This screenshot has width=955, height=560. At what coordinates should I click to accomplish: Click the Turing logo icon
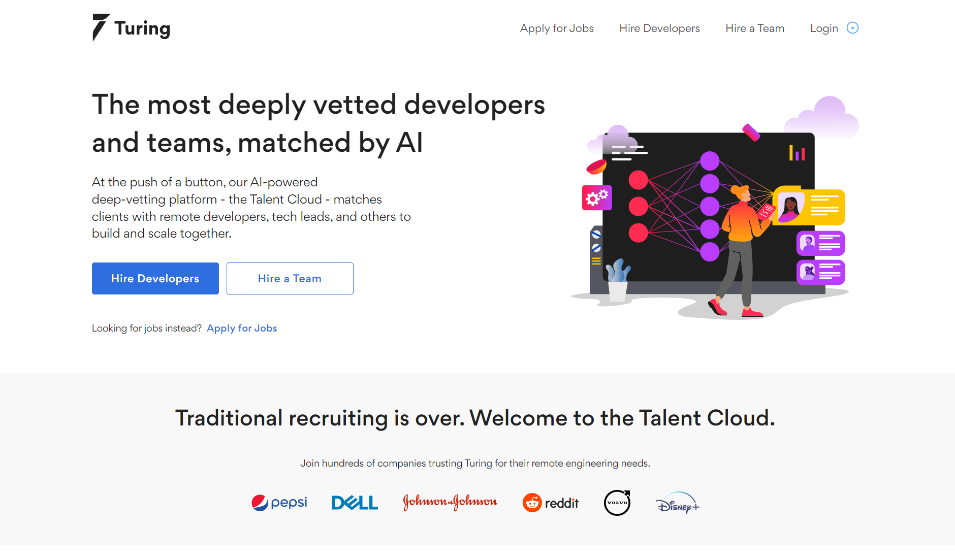pyautogui.click(x=101, y=27)
